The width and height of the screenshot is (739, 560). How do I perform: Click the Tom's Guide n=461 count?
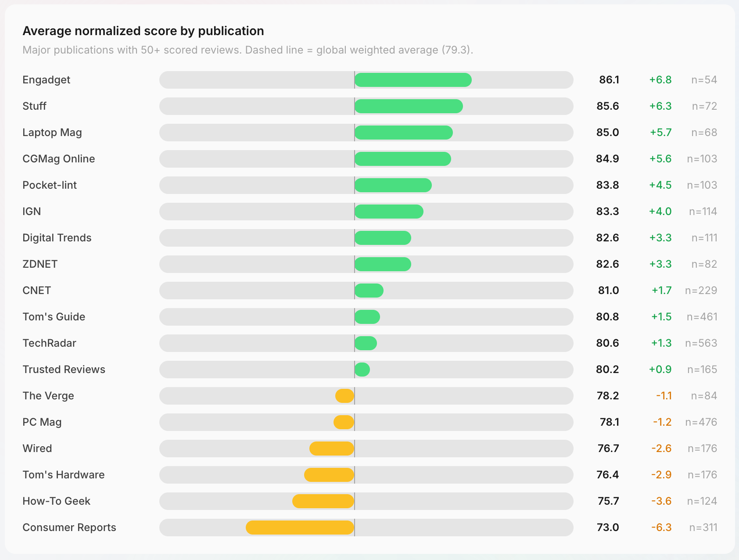click(x=702, y=317)
